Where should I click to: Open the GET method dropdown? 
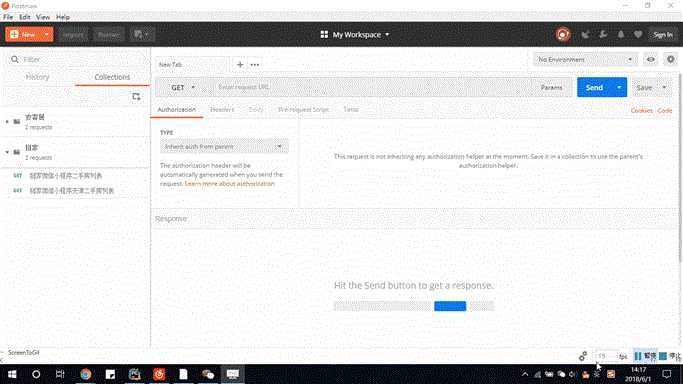click(183, 88)
